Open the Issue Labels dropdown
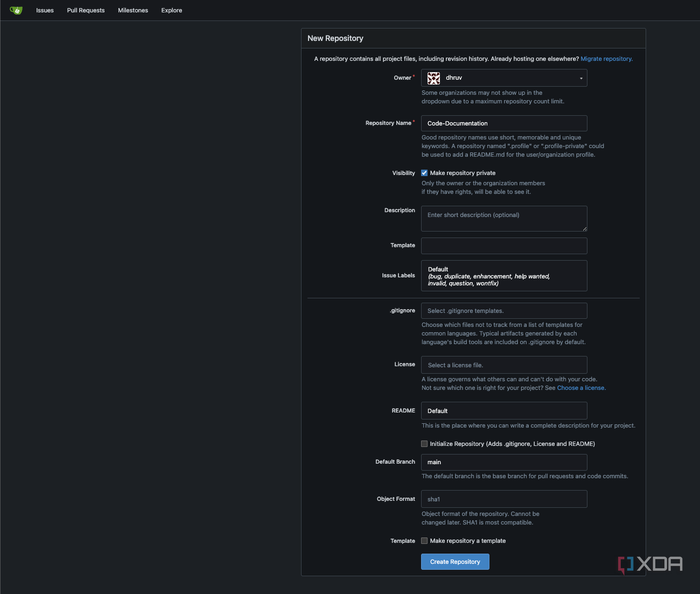700x594 pixels. pyautogui.click(x=504, y=276)
